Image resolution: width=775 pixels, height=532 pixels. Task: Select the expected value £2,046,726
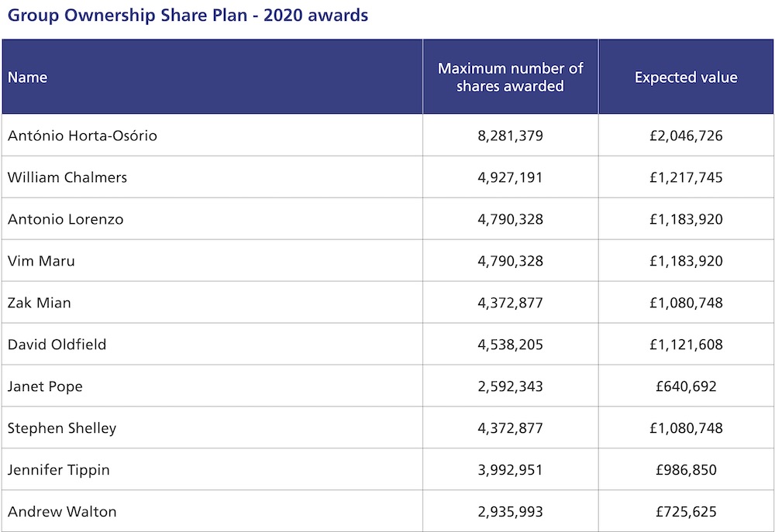coord(686,136)
